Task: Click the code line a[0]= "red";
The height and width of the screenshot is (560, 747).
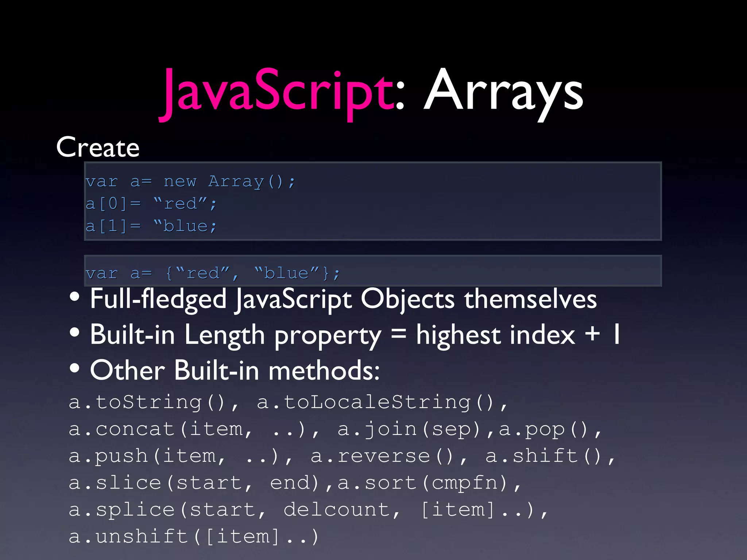Action: tap(151, 204)
